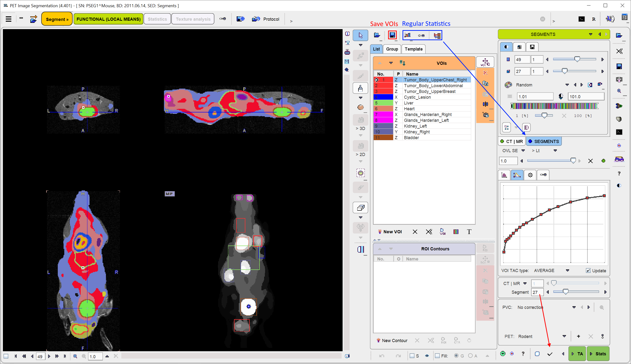Click the New Contour button
The image size is (631, 364).
[x=392, y=340]
